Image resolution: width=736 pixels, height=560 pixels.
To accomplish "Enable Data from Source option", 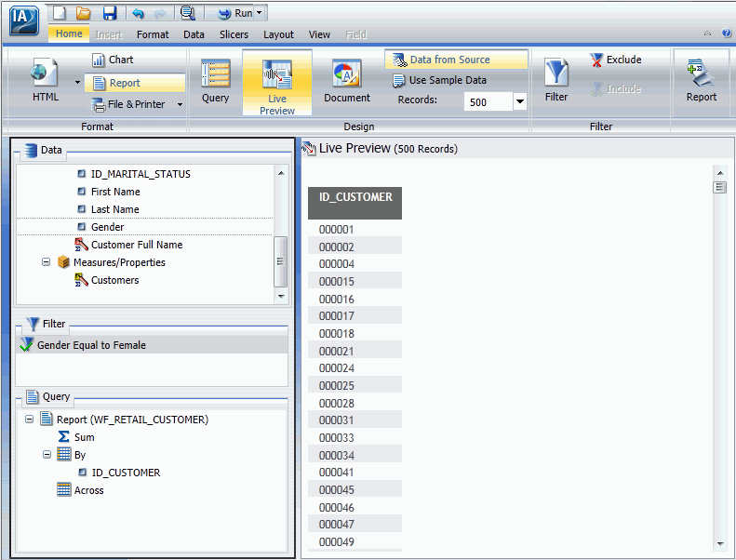I will (x=456, y=60).
